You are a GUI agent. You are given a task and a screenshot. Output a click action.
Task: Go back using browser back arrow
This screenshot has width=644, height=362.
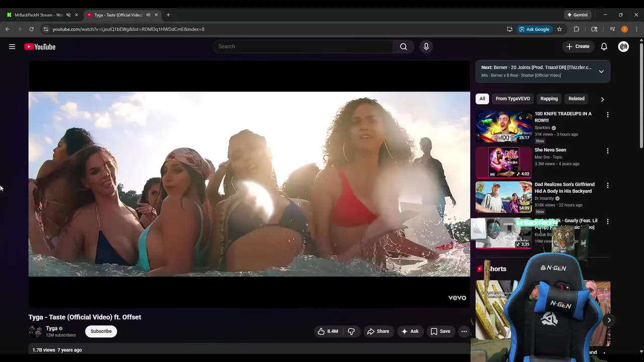pyautogui.click(x=8, y=29)
